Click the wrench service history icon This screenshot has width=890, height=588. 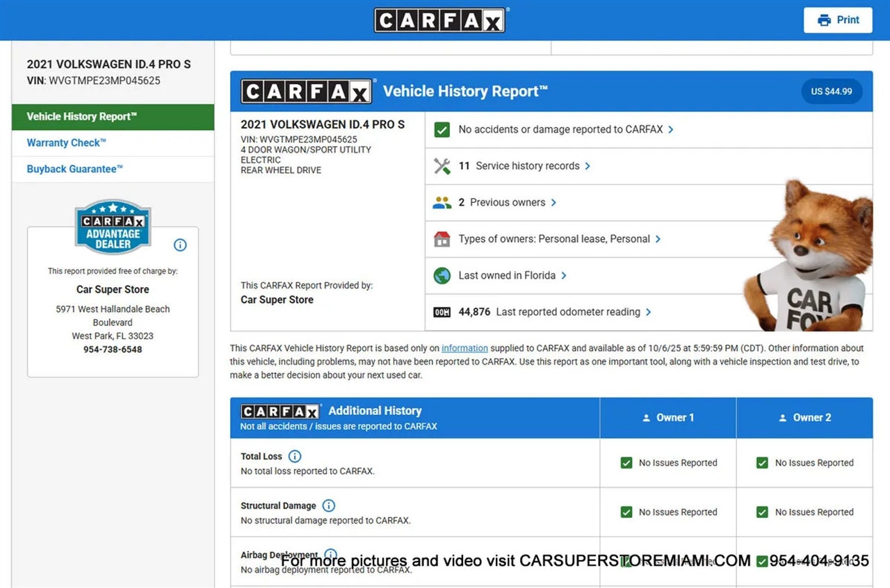[x=442, y=166]
